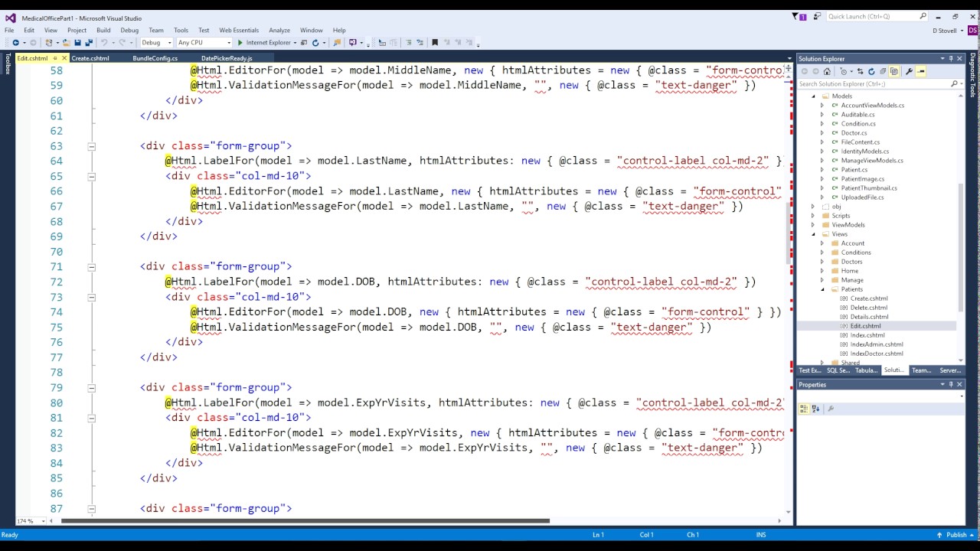Click the Pending Changes Filter icon
Viewport: 980px width, 551px height.
click(844, 71)
